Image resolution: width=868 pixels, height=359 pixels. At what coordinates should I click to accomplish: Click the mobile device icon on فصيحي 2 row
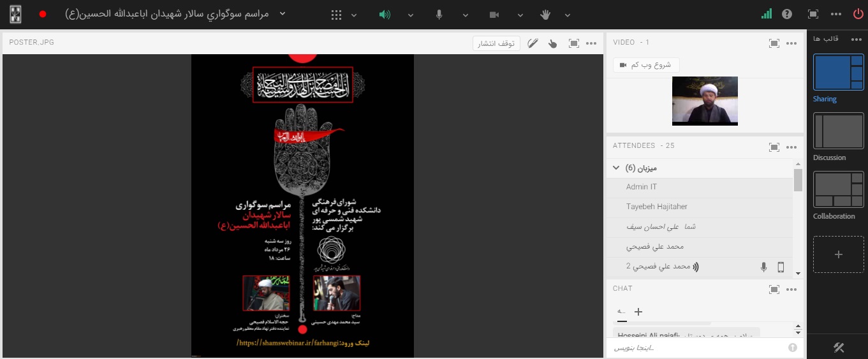tap(781, 267)
